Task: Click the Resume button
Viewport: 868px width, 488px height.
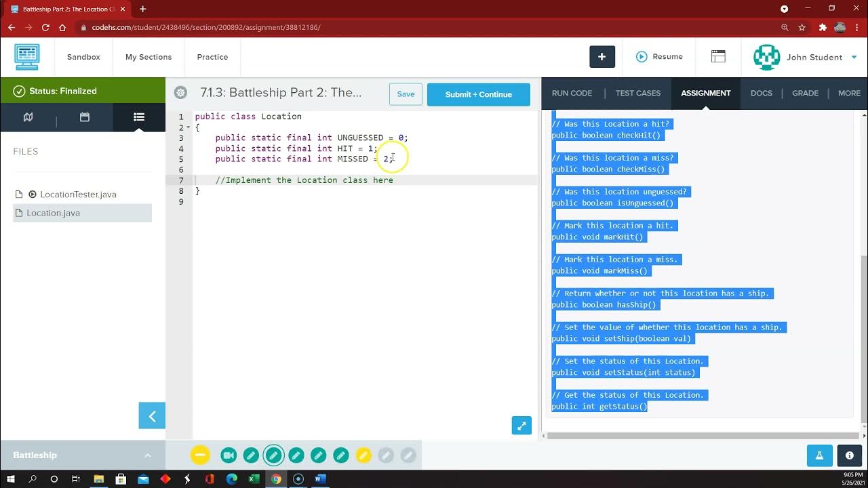Action: [659, 57]
